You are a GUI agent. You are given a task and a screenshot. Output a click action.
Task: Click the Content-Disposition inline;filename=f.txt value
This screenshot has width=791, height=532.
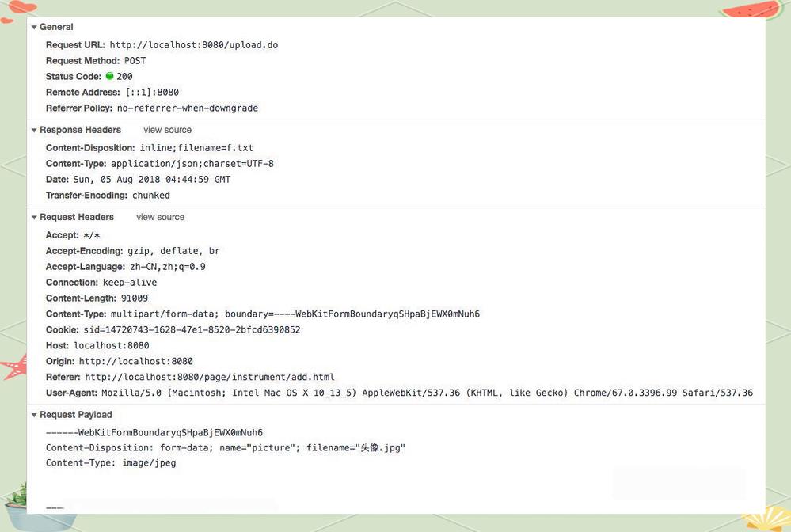click(x=196, y=148)
